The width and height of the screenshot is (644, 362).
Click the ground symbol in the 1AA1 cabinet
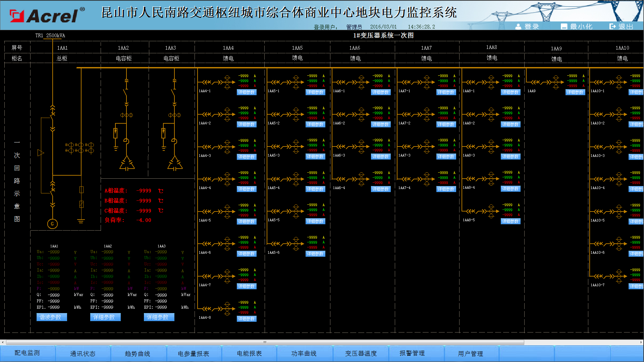[81, 221]
